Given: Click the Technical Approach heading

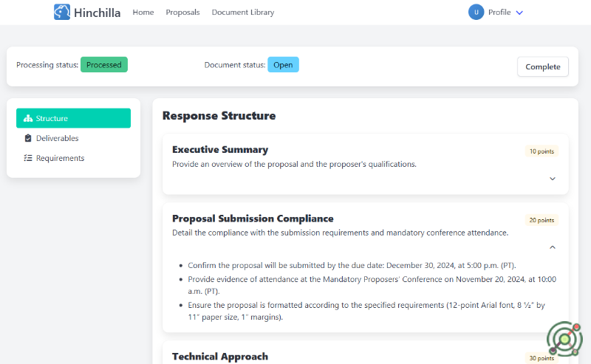Looking at the screenshot, I should click(220, 357).
